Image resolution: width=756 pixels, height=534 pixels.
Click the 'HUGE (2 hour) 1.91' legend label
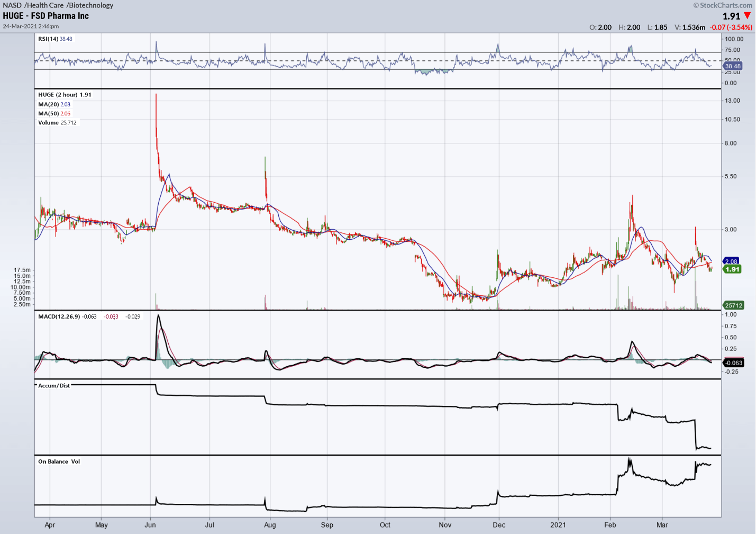(x=65, y=95)
